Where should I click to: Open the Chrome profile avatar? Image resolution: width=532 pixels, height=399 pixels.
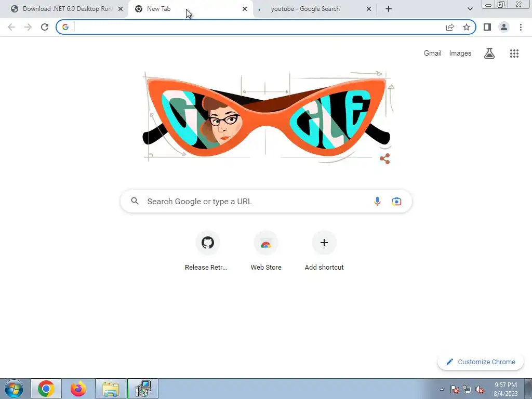point(504,27)
